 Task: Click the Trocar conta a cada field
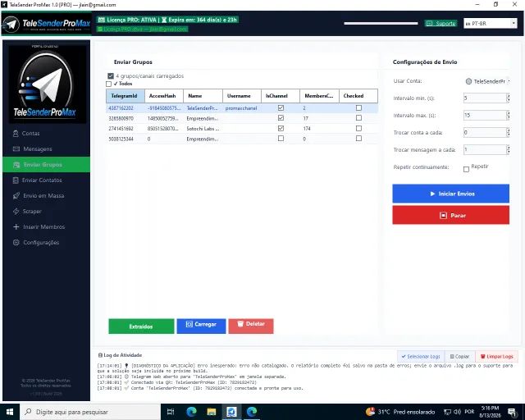click(x=485, y=132)
